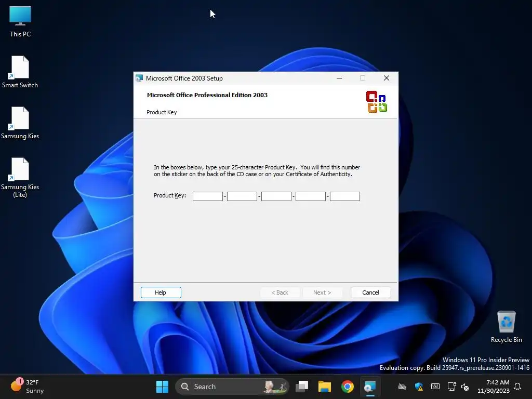This screenshot has width=532, height=399.
Task: Minimize the Office 2003 Setup window
Action: pos(339,78)
